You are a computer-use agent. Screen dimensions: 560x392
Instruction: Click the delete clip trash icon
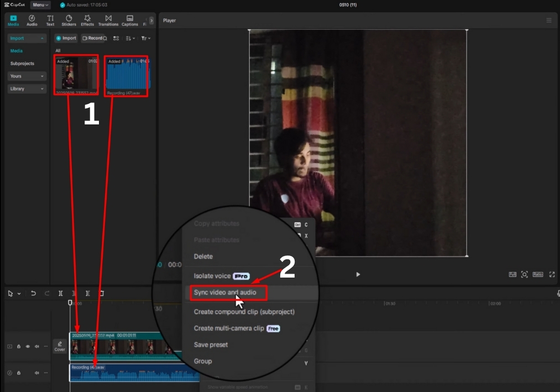(101, 294)
